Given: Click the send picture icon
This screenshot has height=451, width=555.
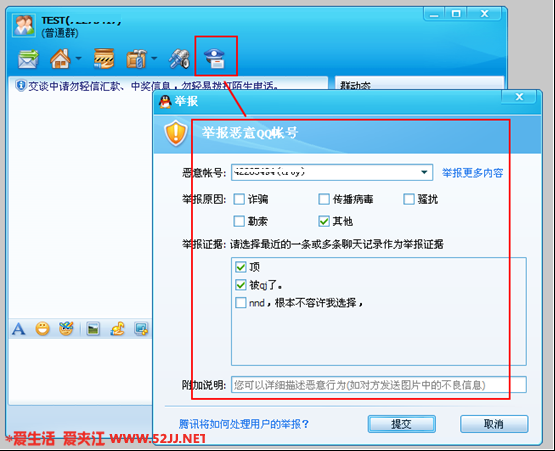Looking at the screenshot, I should click(x=93, y=329).
